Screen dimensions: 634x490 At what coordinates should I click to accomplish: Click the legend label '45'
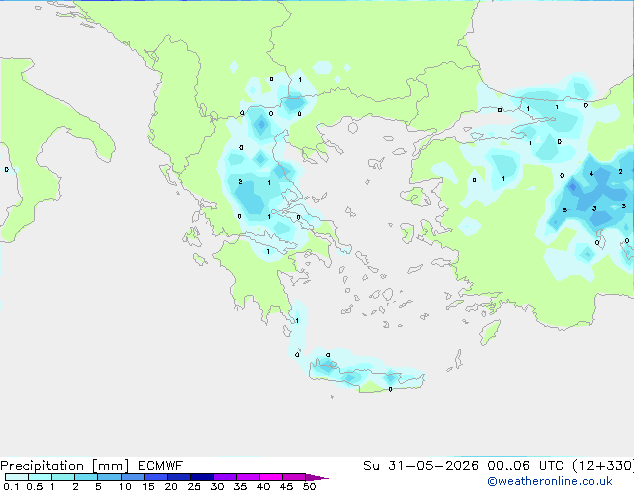click(x=286, y=486)
